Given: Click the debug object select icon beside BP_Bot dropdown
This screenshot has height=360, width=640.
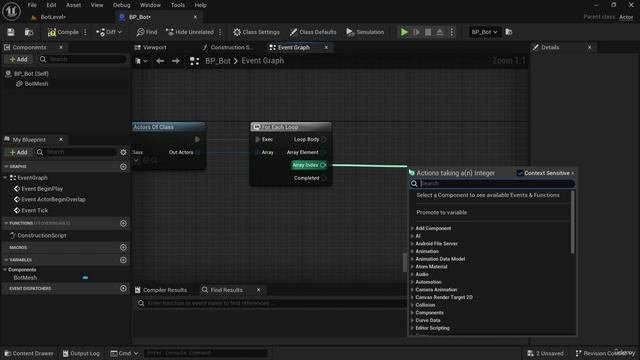Looking at the screenshot, I should point(509,32).
